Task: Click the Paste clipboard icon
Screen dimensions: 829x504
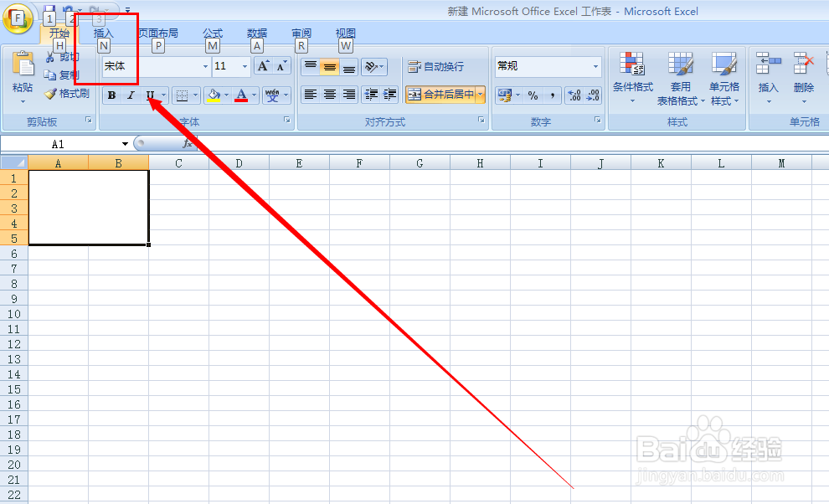Action: pos(23,64)
